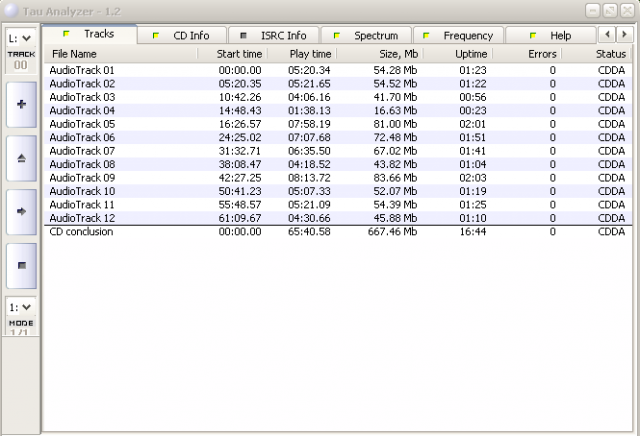640x436 pixels.
Task: Click the yellow flag icon on Tracks tab
Action: (x=66, y=34)
